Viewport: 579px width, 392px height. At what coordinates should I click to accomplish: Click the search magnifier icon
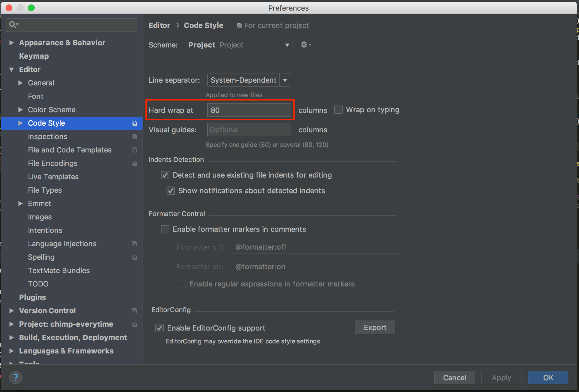pos(13,25)
